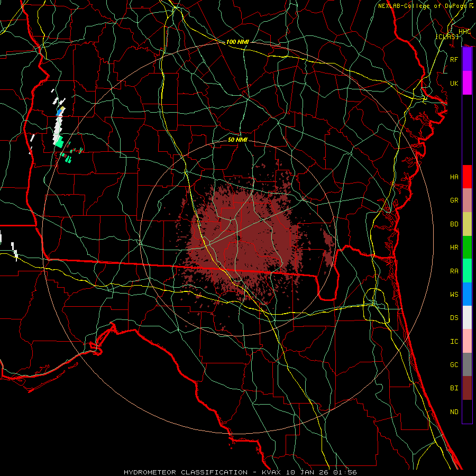Viewport: 476px width, 476px height.
Task: Click the HR green legend swatch
Action: point(467,248)
